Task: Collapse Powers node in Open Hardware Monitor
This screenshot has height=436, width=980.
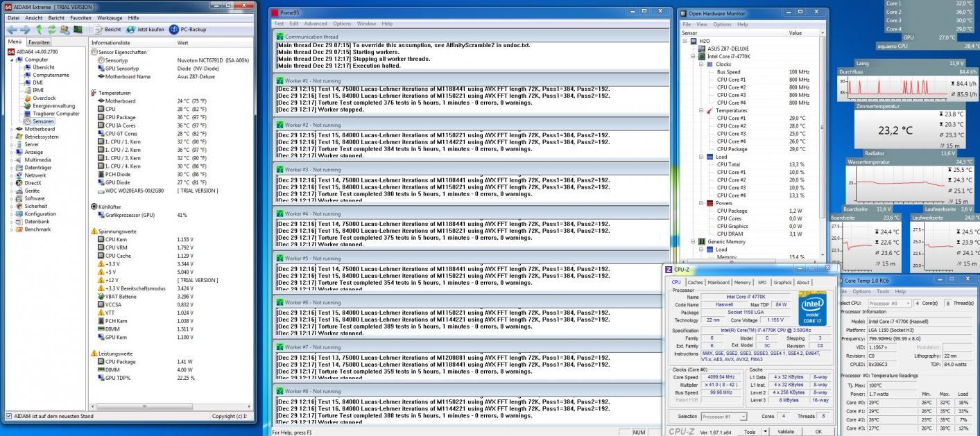Action: coord(700,203)
